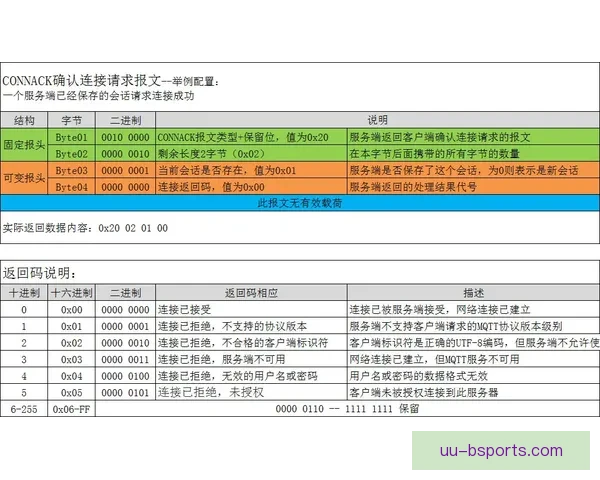The height and width of the screenshot is (480, 600).
Task: Click the cell 连接已拒绝,不合格的客户端标识符
Action: pos(251,343)
